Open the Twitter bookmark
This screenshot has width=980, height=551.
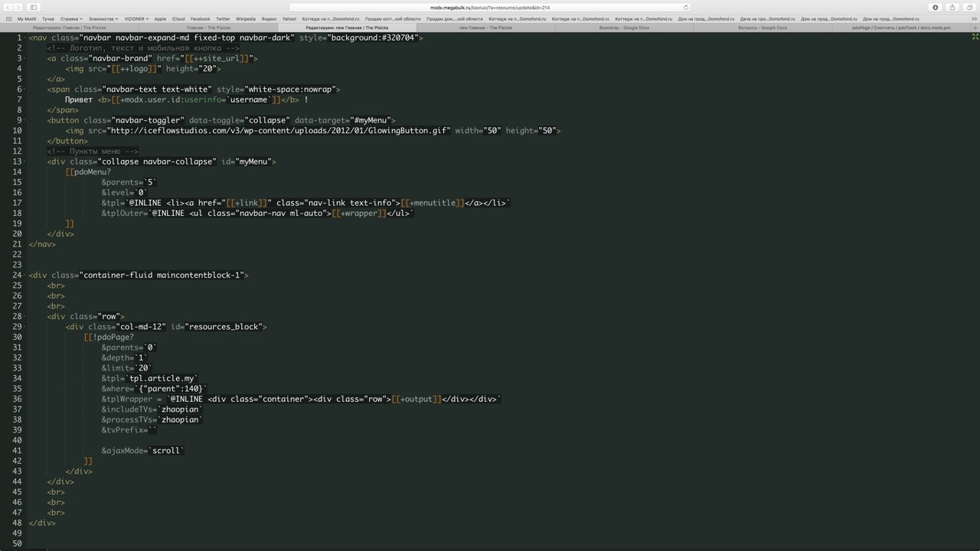(223, 18)
